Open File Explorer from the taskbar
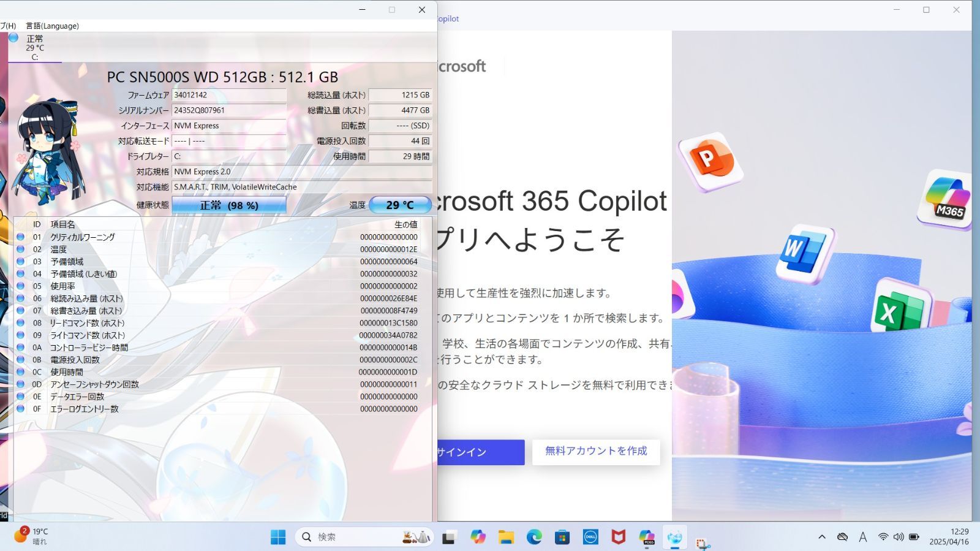Viewport: 980px width, 551px height. pos(506,537)
